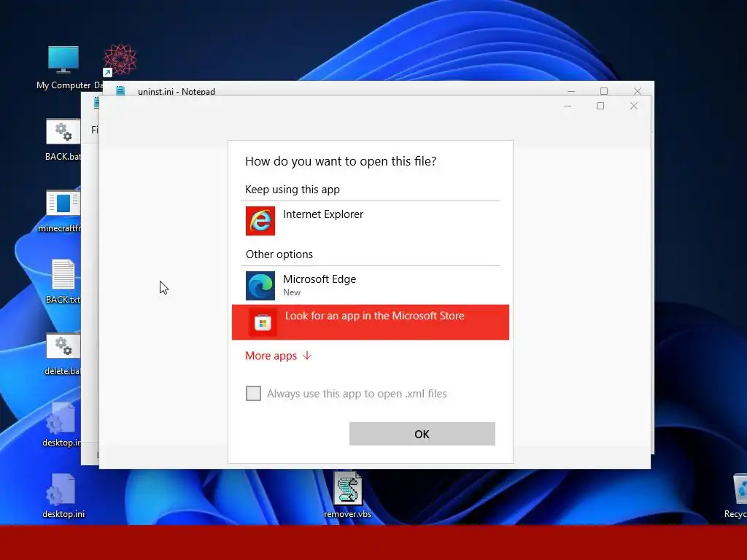The width and height of the screenshot is (747, 560).
Task: Select Internet Explorer icon in dialog
Action: pyautogui.click(x=260, y=220)
